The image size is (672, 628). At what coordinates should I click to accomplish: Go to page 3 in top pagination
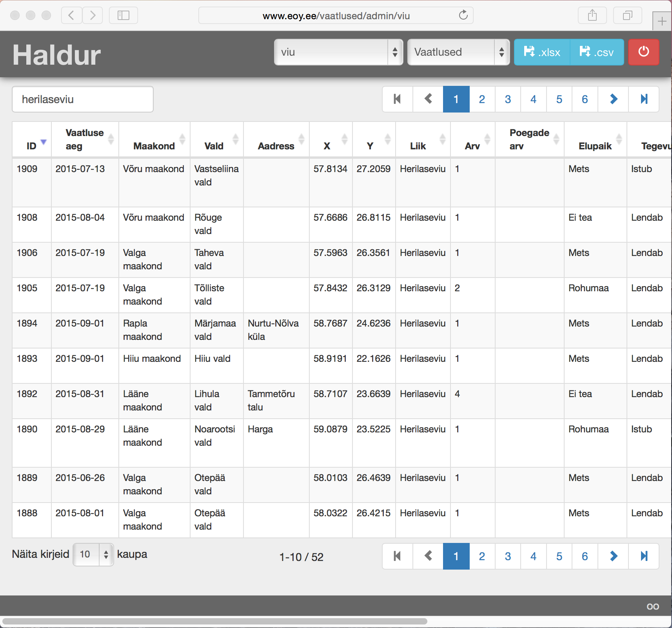click(x=508, y=99)
